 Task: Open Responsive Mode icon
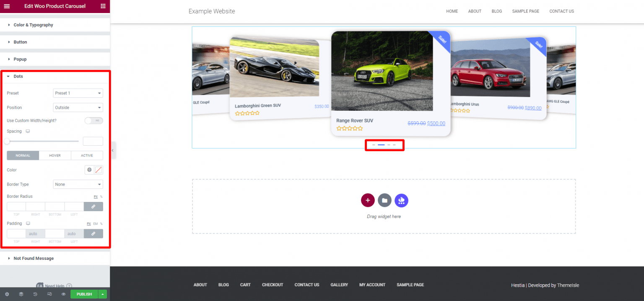[49, 294]
